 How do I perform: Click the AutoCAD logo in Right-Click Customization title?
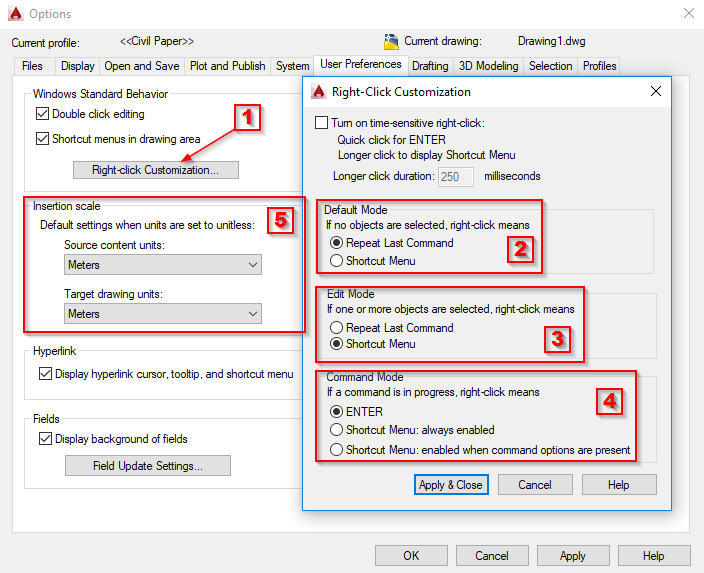[x=319, y=92]
